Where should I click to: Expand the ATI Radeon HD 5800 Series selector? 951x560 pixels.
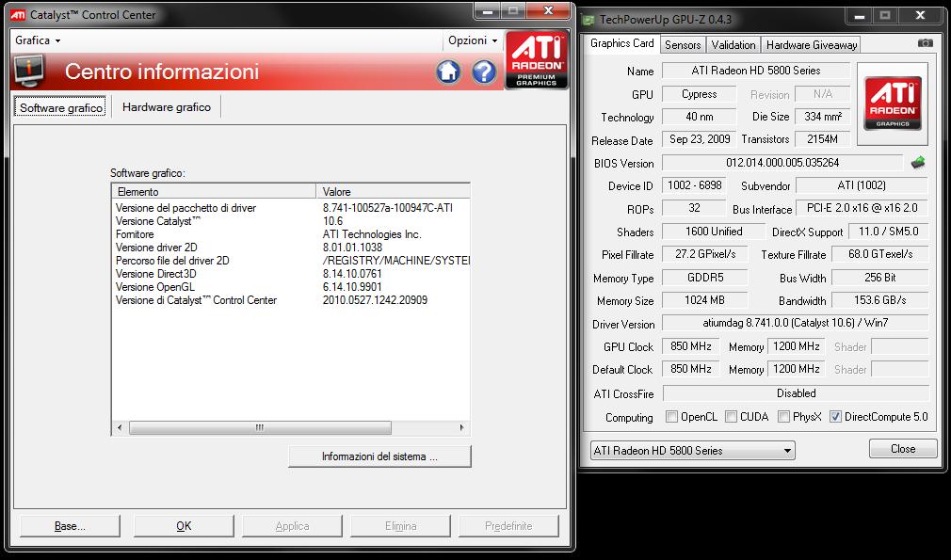point(693,450)
